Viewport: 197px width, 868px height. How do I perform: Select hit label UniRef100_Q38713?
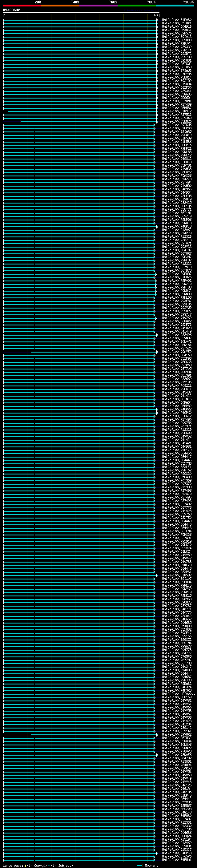[x=176, y=240]
